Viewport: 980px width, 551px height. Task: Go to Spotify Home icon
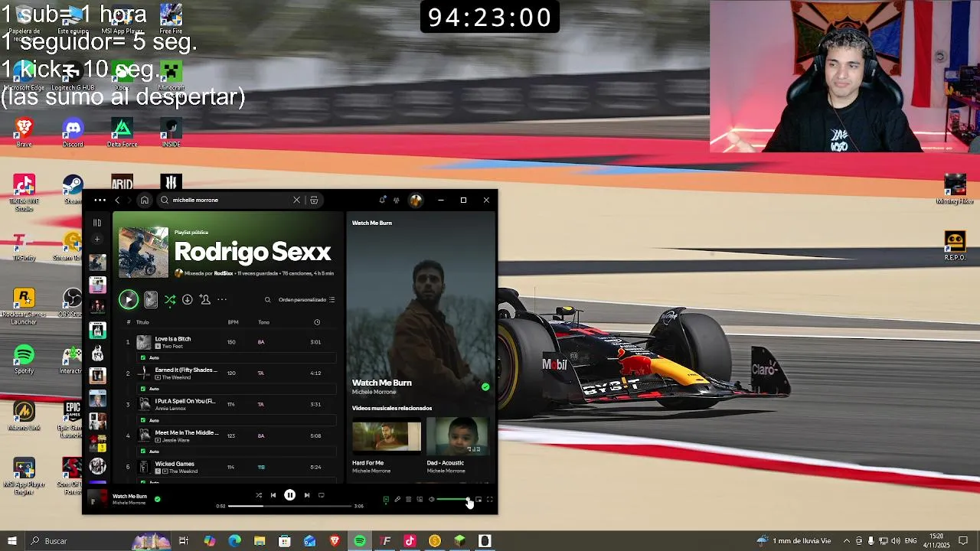144,200
